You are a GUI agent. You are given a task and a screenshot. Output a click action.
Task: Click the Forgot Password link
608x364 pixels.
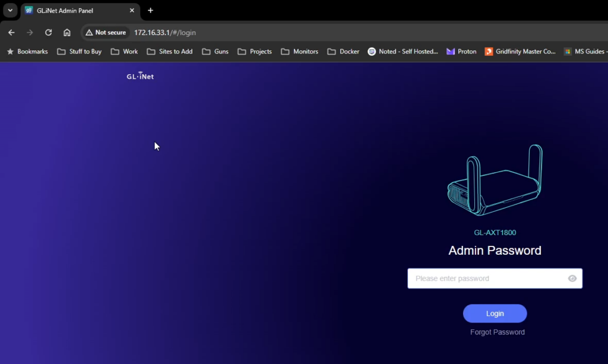pos(497,332)
